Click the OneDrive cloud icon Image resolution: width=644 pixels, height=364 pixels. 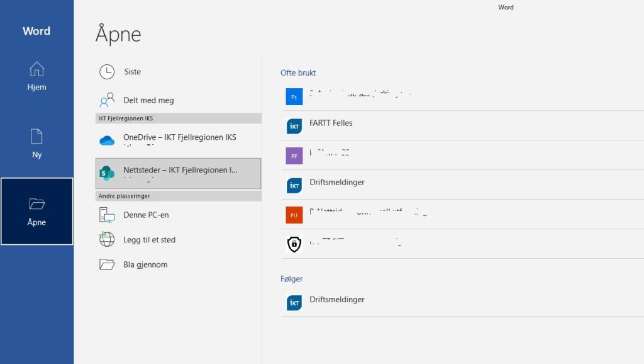tap(107, 140)
